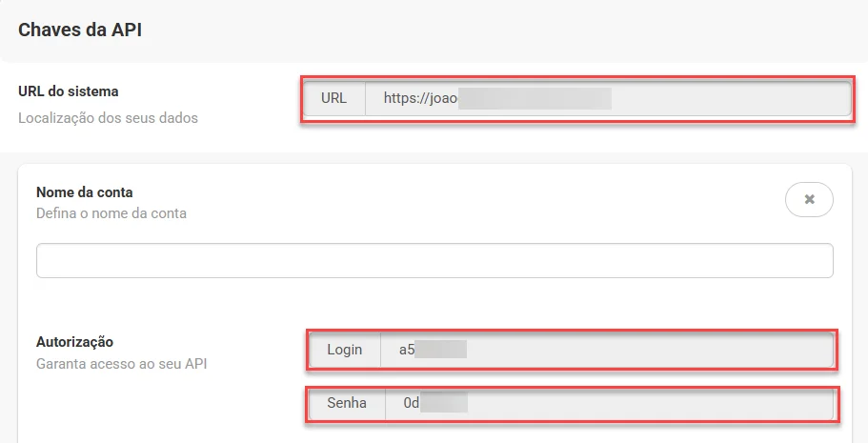Click the blurred part of the Login value
Viewport: 868px width, 443px height.
point(440,350)
